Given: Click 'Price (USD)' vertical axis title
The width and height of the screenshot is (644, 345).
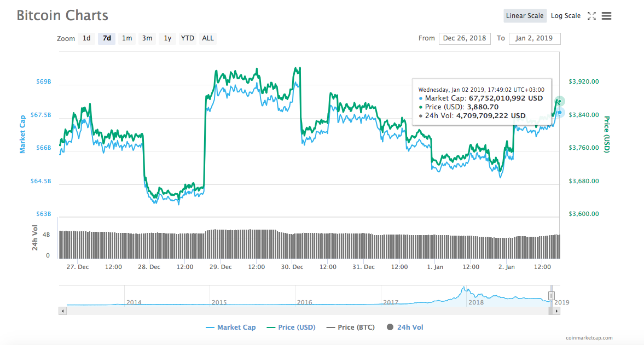Looking at the screenshot, I should [607, 134].
